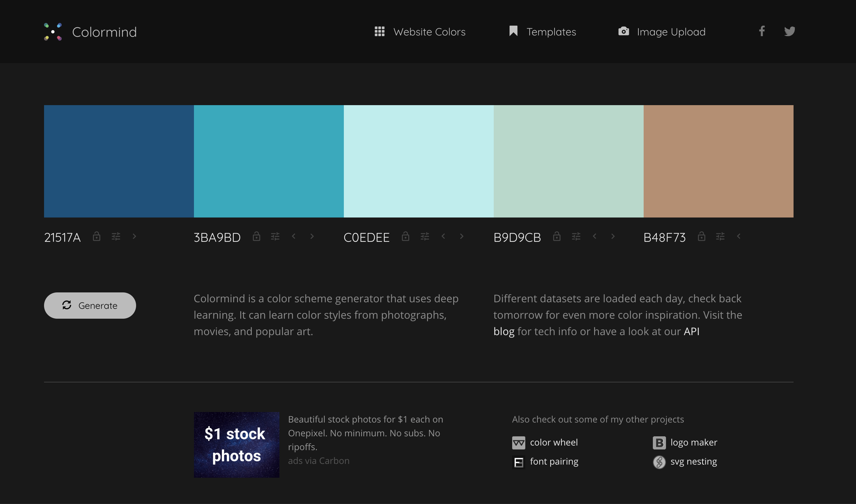The height and width of the screenshot is (504, 856).
Task: Open adjust sliders for 3BA9BD
Action: (x=275, y=236)
